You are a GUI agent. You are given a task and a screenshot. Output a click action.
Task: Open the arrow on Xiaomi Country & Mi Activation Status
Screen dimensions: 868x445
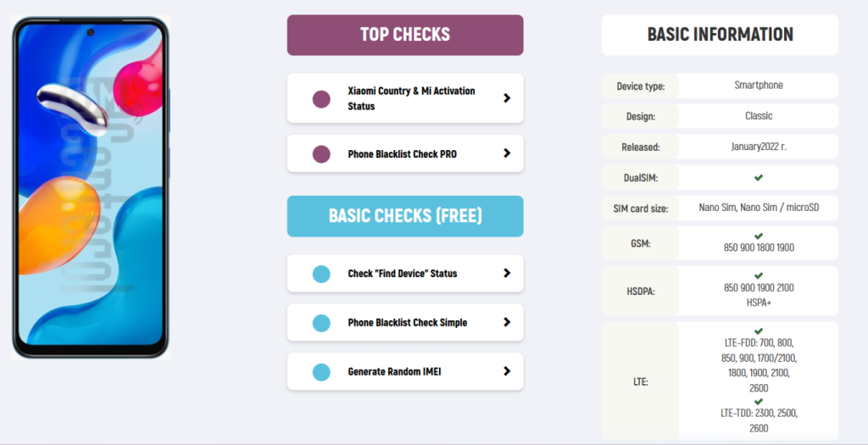pyautogui.click(x=507, y=98)
